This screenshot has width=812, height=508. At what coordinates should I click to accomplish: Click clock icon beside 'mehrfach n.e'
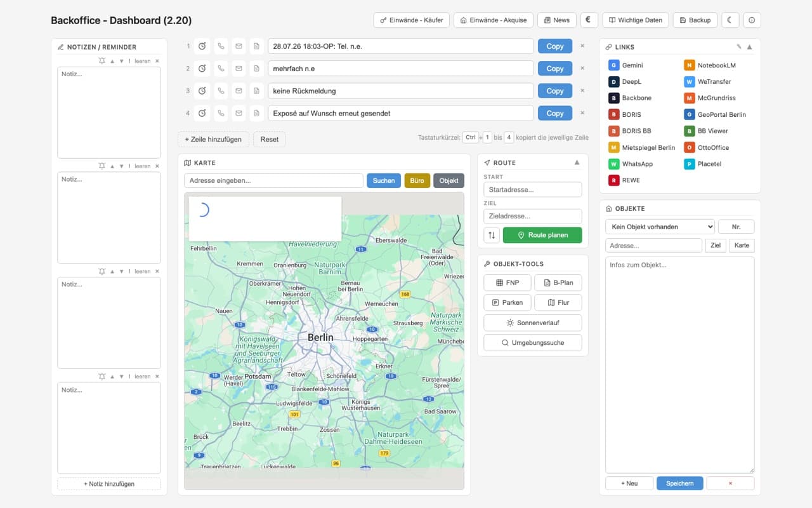(202, 69)
